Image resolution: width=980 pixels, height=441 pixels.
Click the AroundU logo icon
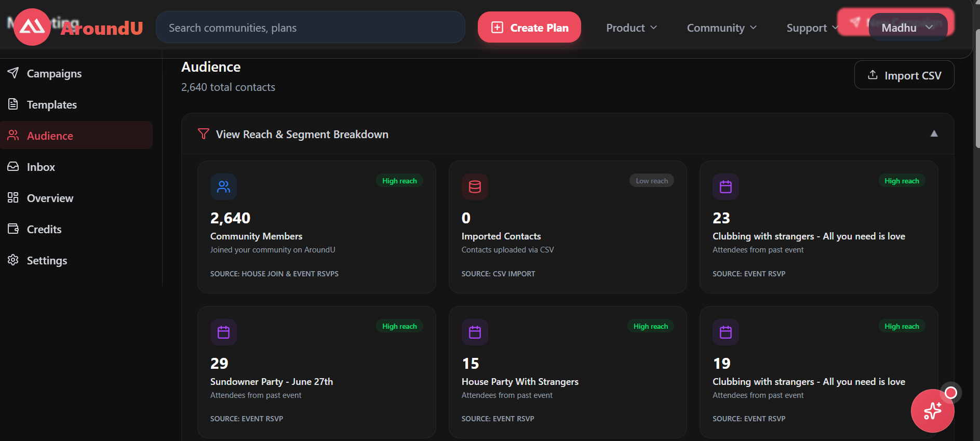pyautogui.click(x=32, y=27)
